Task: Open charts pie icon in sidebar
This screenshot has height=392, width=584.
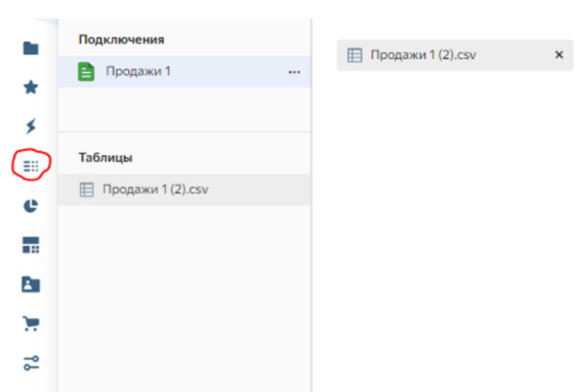Action: pyautogui.click(x=31, y=205)
